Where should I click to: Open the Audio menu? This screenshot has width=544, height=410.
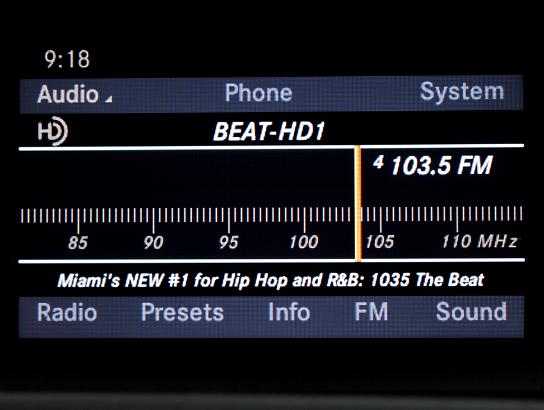tap(68, 94)
